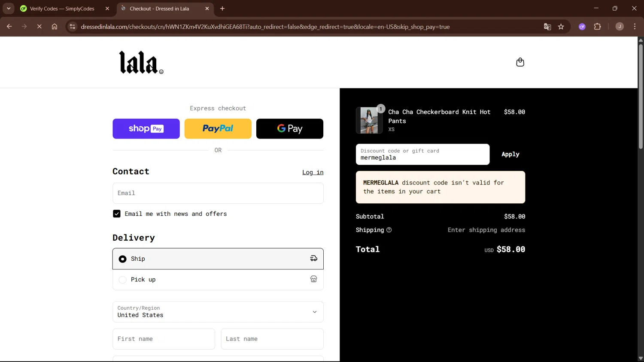Click the shipping help question mark icon

point(389,230)
